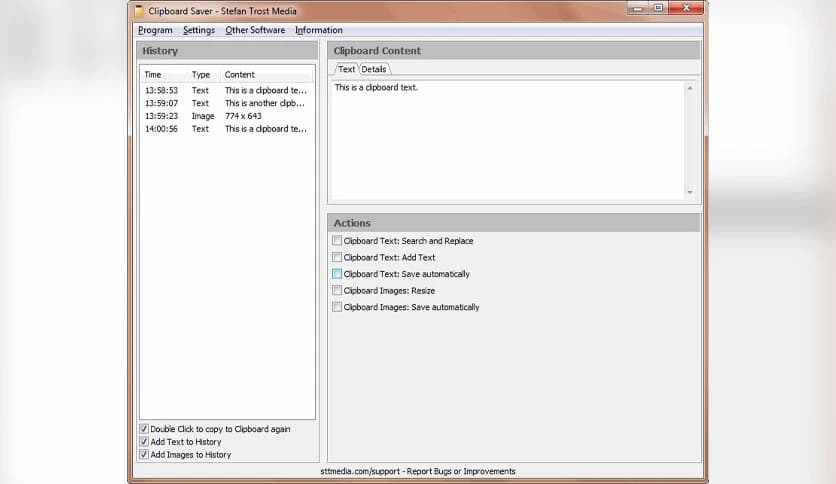The height and width of the screenshot is (484, 836).
Task: Close the Clipboard Saver window
Action: [x=686, y=8]
